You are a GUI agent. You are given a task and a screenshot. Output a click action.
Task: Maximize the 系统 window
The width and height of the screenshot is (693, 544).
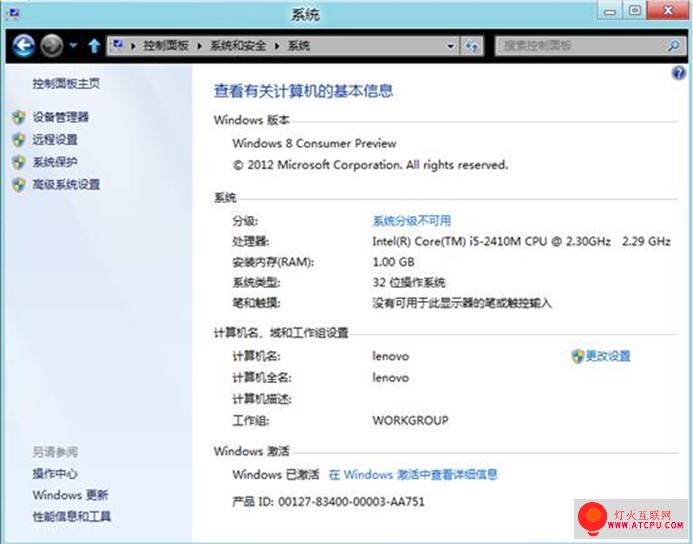[x=635, y=11]
